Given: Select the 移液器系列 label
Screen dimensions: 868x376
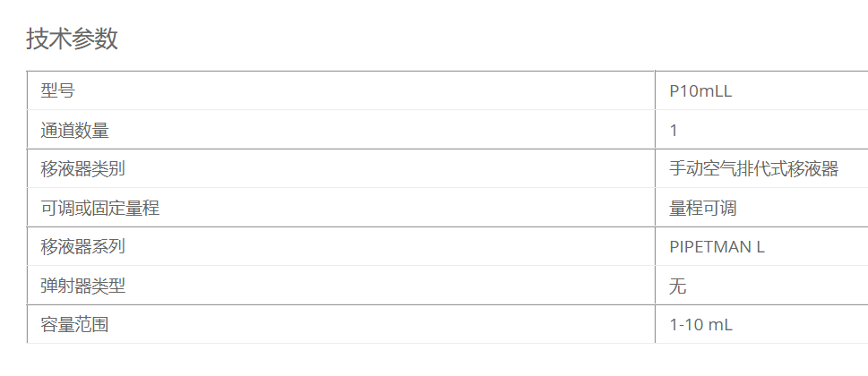Looking at the screenshot, I should pos(83,246).
